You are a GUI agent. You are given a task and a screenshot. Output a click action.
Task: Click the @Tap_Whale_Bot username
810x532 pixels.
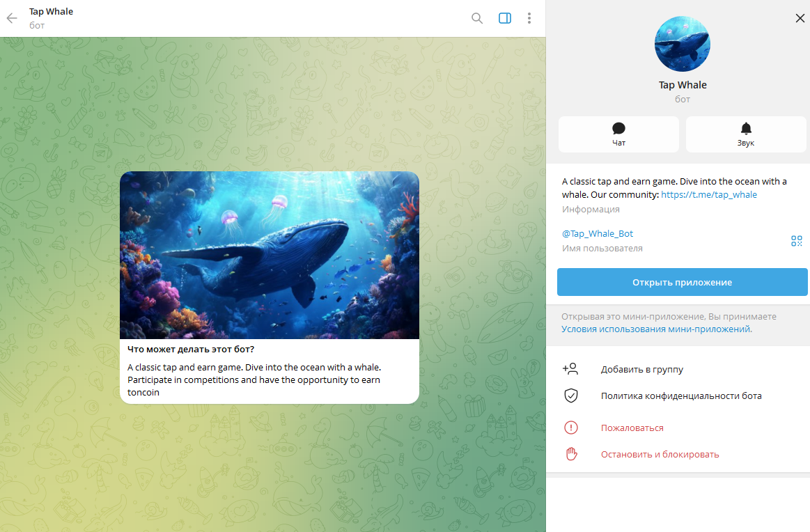(597, 233)
